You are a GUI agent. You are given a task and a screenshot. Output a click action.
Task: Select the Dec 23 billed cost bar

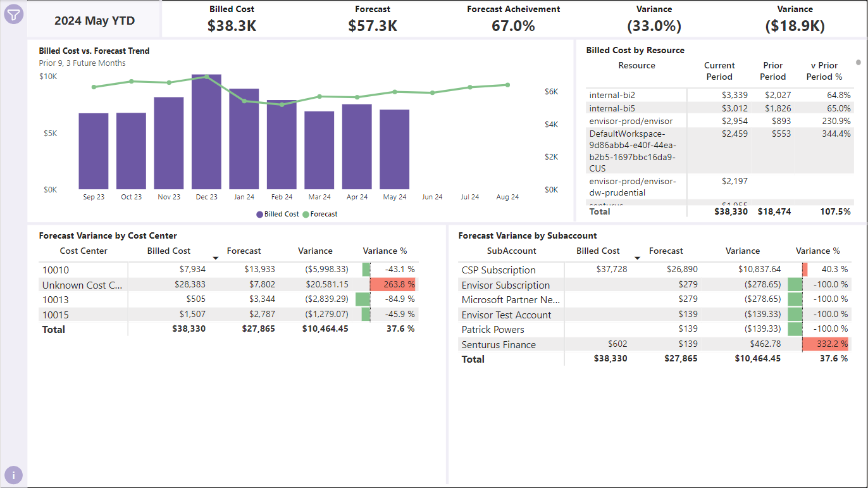(206, 132)
